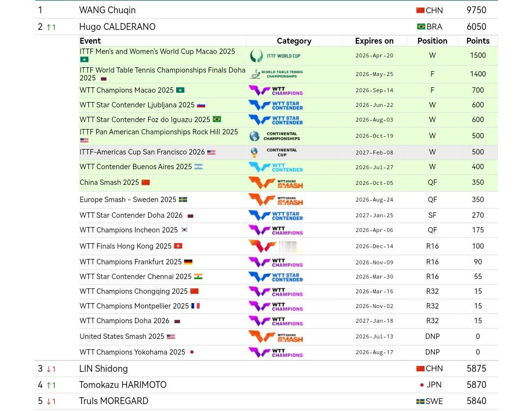
Task: Open ITTF-Americas Cup San Francisco 2026 event
Action: tap(142, 152)
